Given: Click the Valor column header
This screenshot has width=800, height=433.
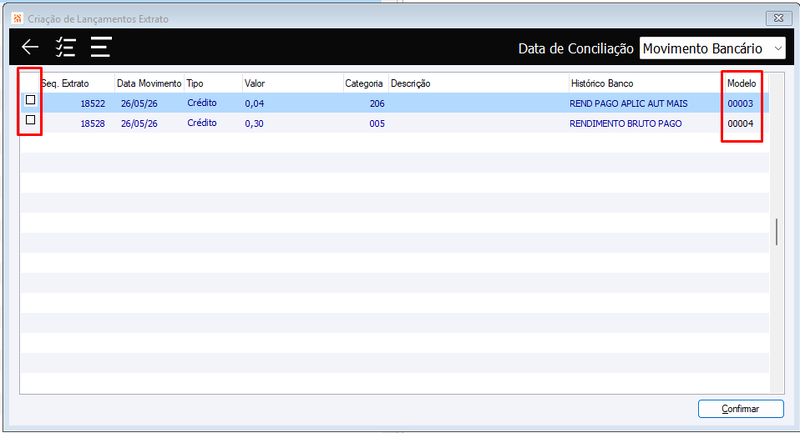Looking at the screenshot, I should [x=255, y=83].
